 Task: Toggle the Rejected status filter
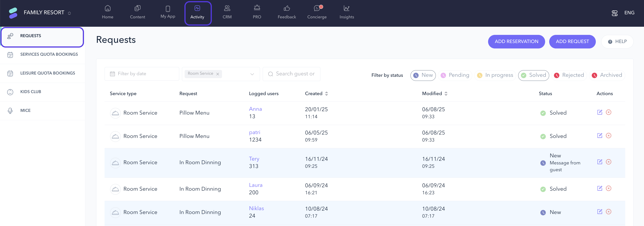(569, 75)
